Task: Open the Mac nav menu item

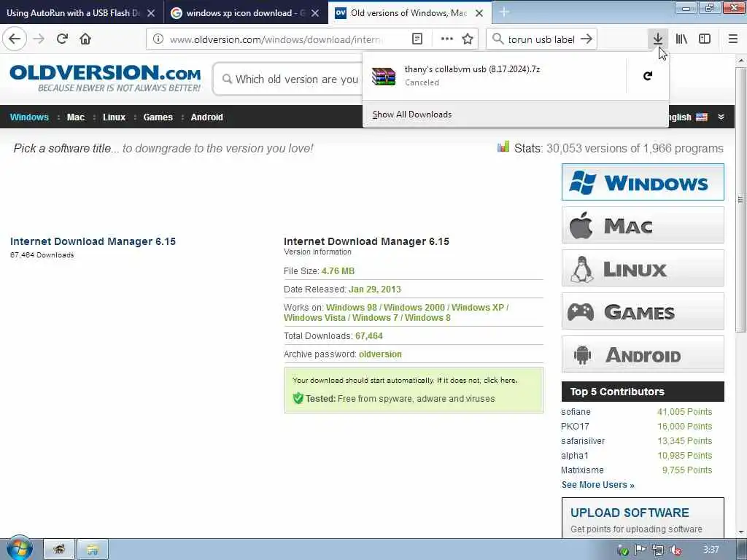Action: pos(75,117)
